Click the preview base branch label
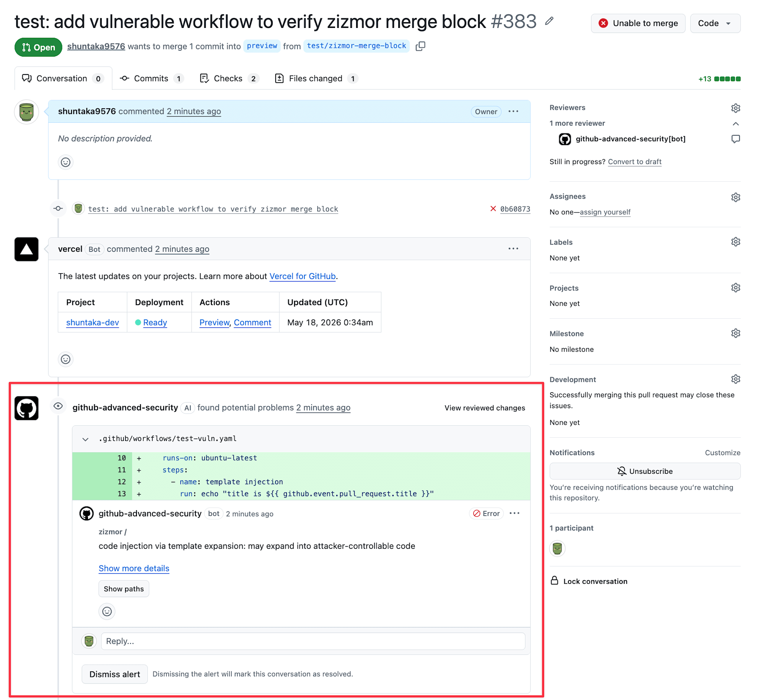 pyautogui.click(x=262, y=46)
